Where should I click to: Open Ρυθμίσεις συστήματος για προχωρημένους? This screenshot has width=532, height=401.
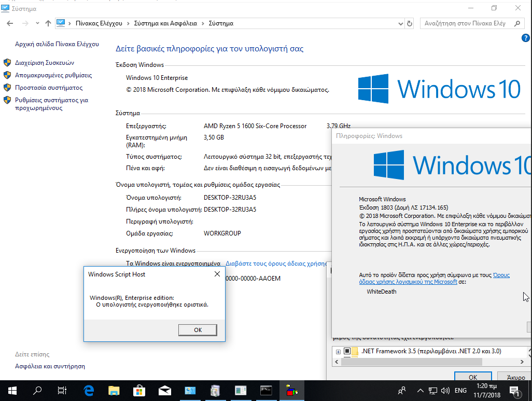click(x=51, y=104)
